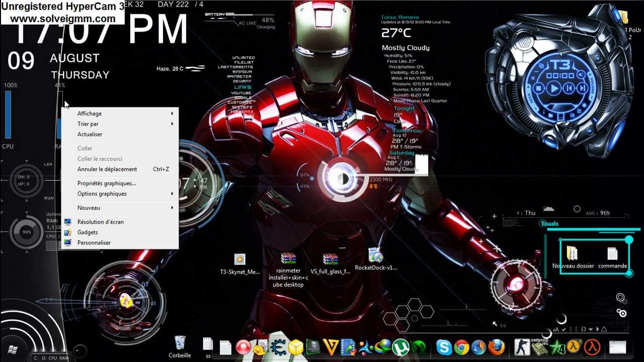Expand Options graphiques submenu
644x362 pixels.
point(120,194)
